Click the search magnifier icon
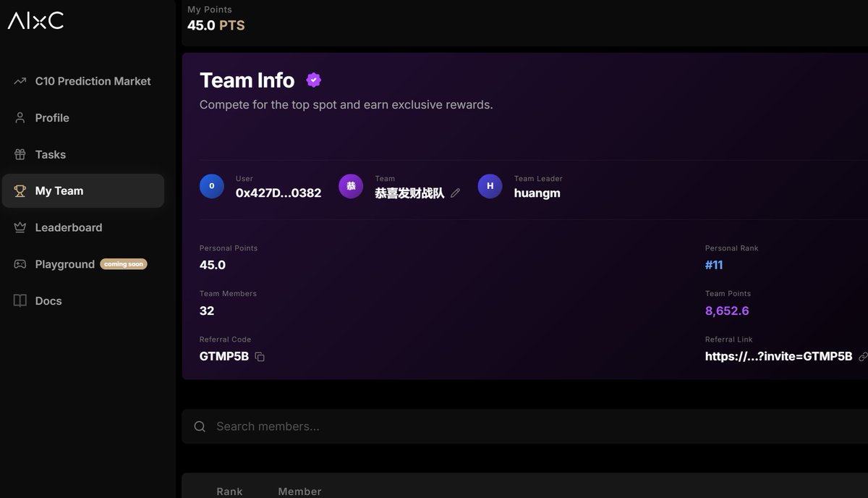 click(x=200, y=426)
